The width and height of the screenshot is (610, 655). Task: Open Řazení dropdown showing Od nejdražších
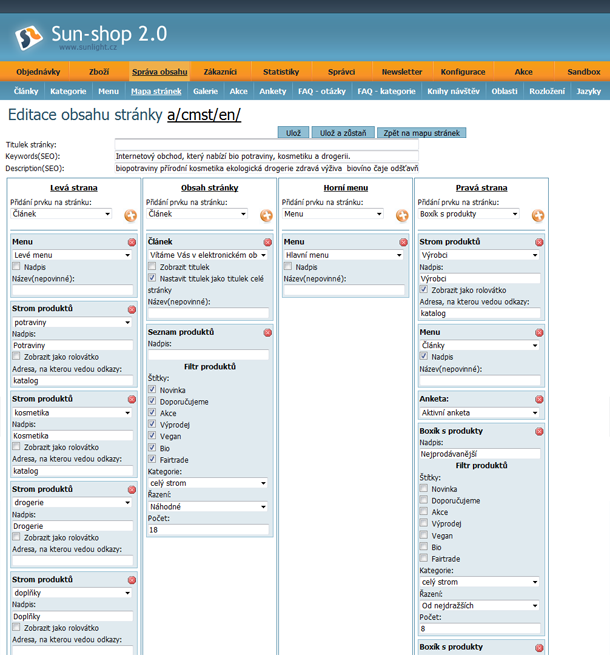pyautogui.click(x=480, y=605)
